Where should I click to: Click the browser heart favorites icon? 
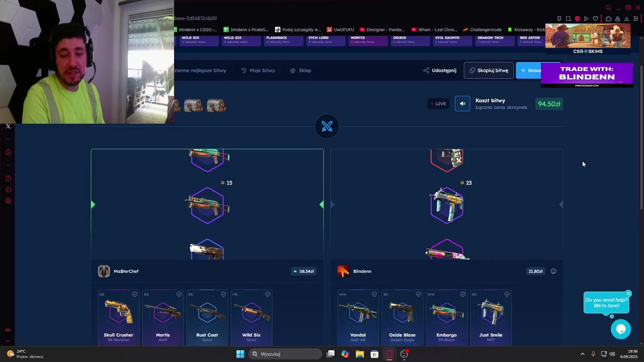596,19
